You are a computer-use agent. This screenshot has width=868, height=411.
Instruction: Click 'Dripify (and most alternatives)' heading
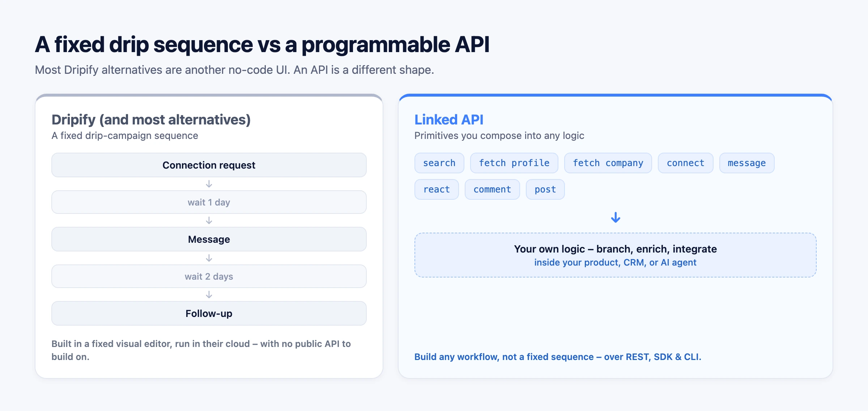coord(151,120)
